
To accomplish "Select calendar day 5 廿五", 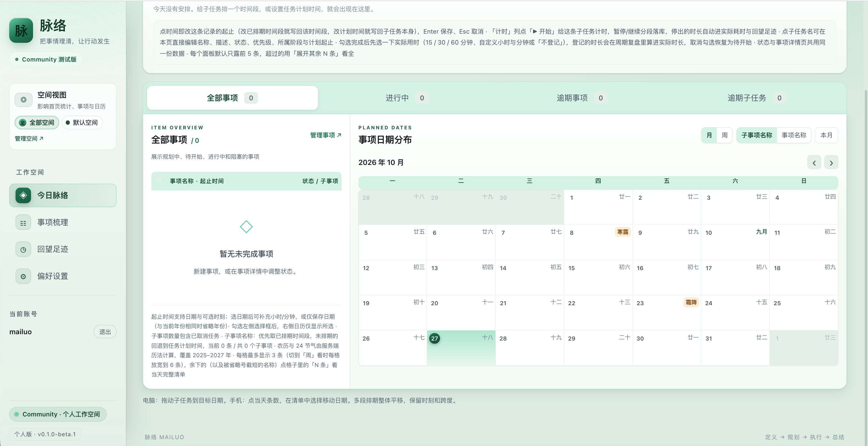I will tap(393, 242).
